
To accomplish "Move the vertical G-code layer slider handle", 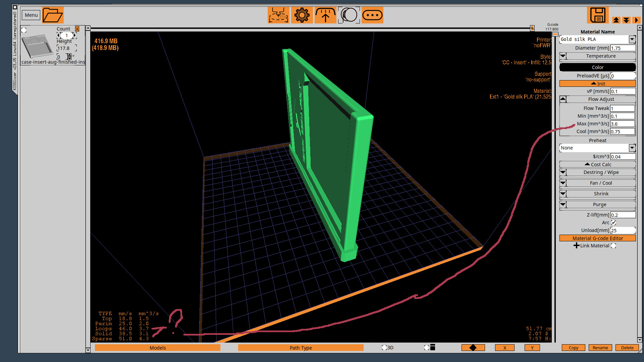I will click(555, 34).
